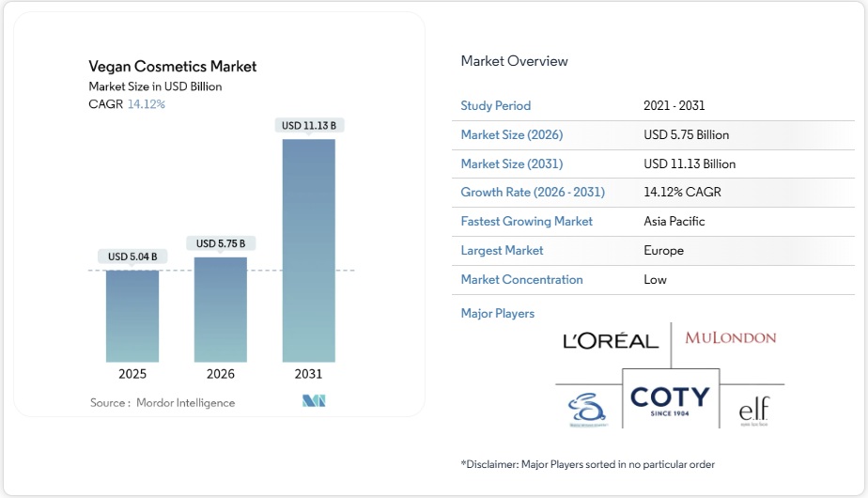Click the Growth Rate (2026 - 2031) label
The image size is (868, 498).
pos(532,193)
